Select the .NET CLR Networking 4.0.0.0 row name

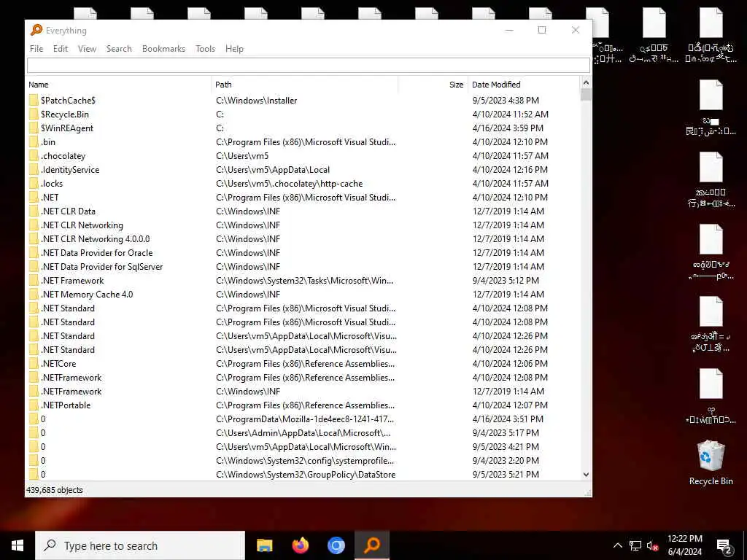coord(96,239)
